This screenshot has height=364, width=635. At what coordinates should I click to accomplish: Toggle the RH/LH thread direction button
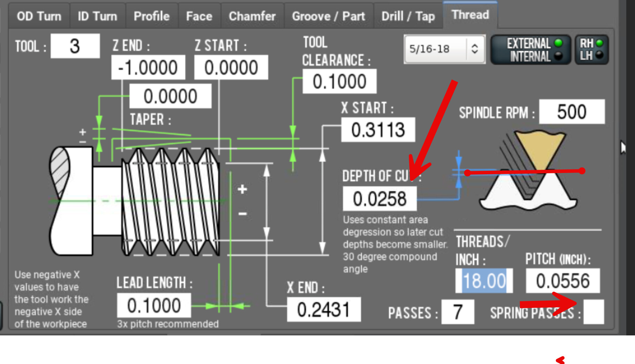tap(591, 50)
